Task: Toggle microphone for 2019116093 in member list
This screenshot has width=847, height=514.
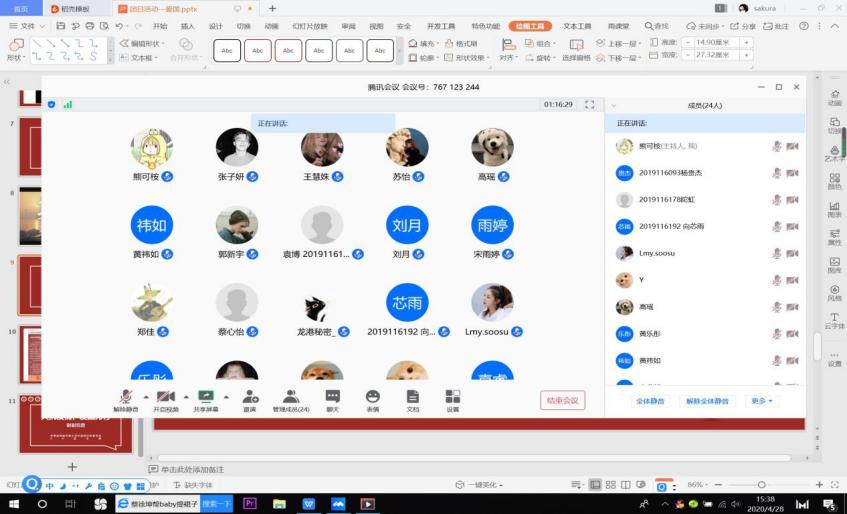Action: (777, 173)
